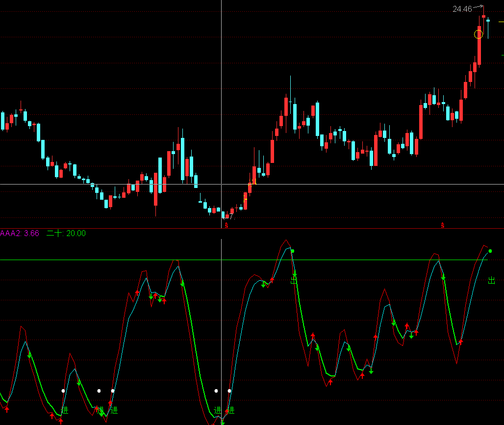This screenshot has height=425, width=504.
Task: Click the rightmost 进 entry signal label
Action: pos(231,410)
